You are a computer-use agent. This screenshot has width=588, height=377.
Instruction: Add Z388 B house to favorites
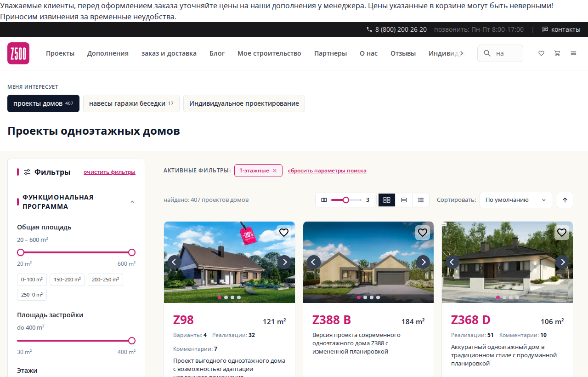pos(423,233)
